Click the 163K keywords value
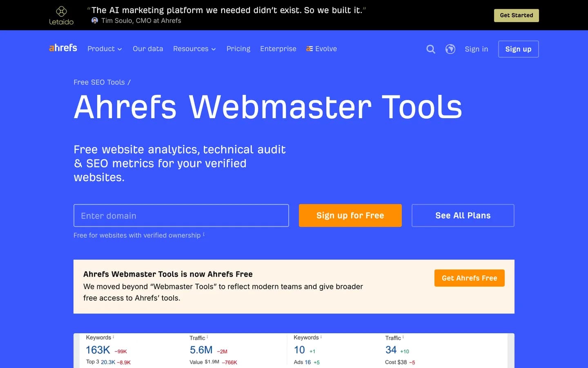The image size is (588, 368). tap(98, 350)
